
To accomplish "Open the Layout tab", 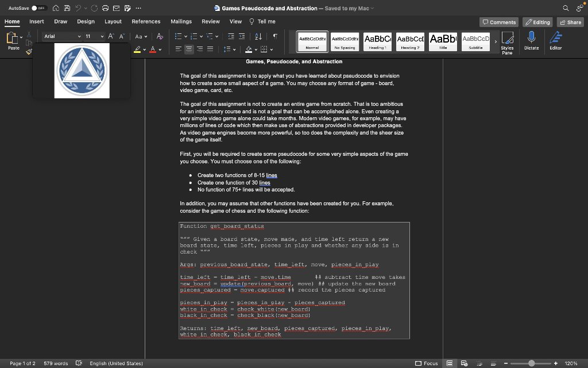I will (113, 21).
